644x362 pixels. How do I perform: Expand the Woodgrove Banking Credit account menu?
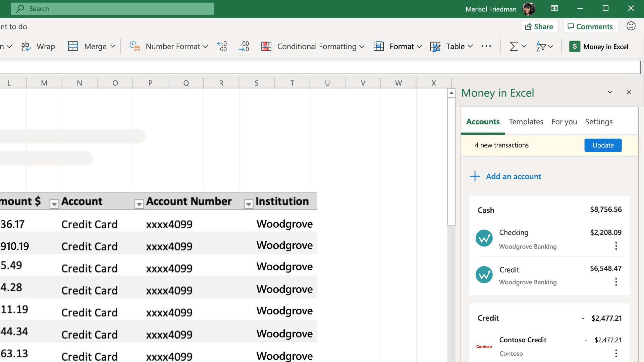point(616,282)
